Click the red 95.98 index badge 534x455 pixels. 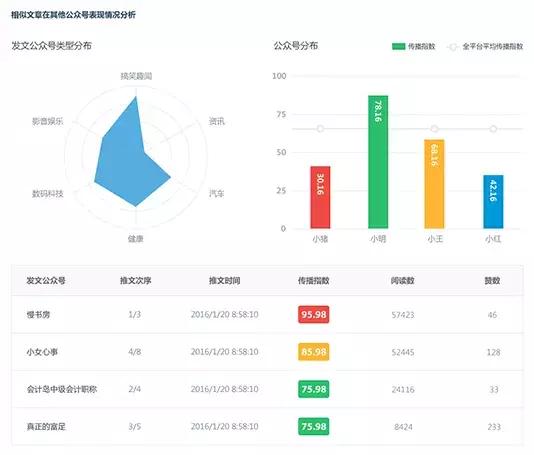[314, 314]
